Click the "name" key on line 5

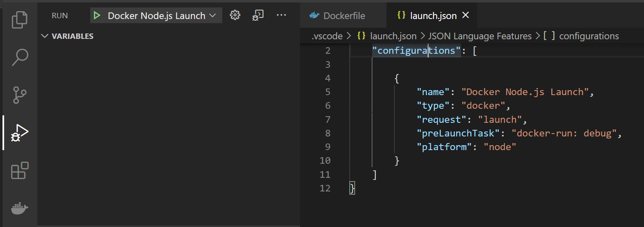click(x=433, y=92)
